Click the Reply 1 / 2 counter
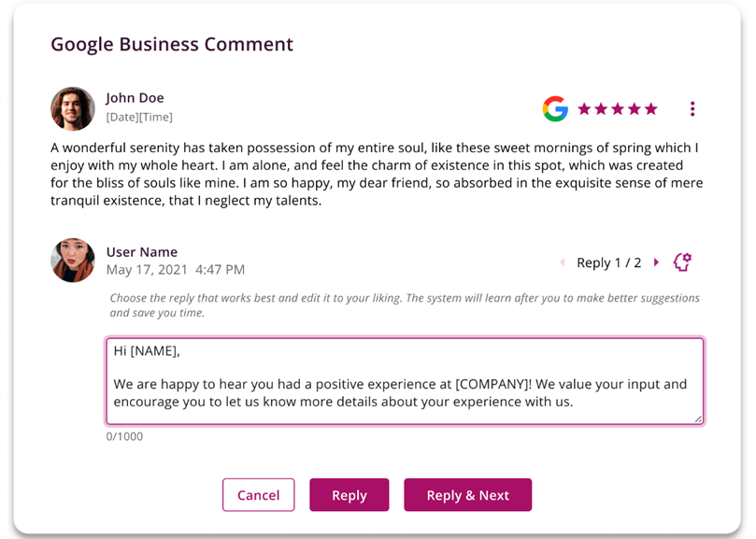This screenshot has width=756, height=539. pyautogui.click(x=609, y=262)
